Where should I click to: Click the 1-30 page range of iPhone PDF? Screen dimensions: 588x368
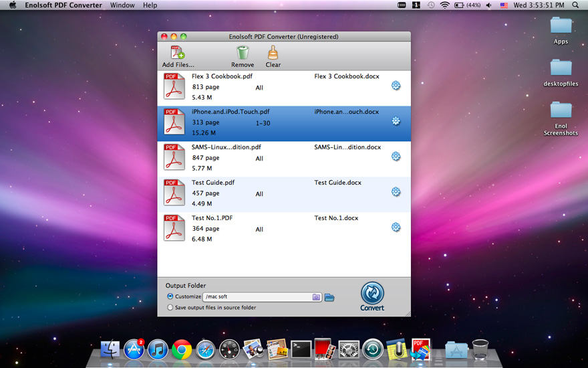point(263,123)
